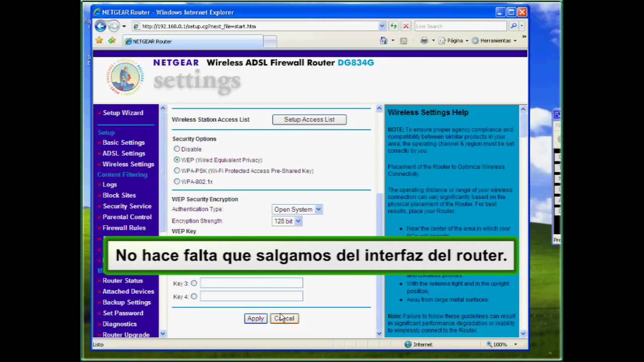The height and width of the screenshot is (362, 644).
Task: Go to the Home page icon
Action: 384,41
